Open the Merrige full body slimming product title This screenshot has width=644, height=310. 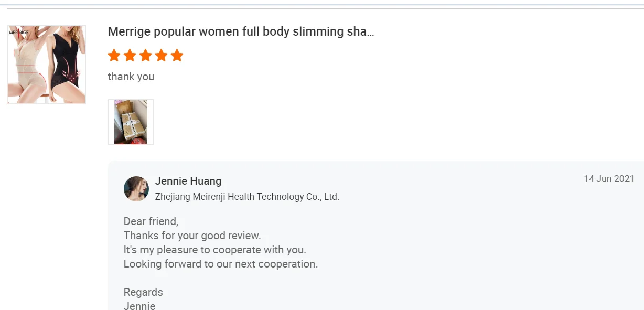pyautogui.click(x=241, y=31)
